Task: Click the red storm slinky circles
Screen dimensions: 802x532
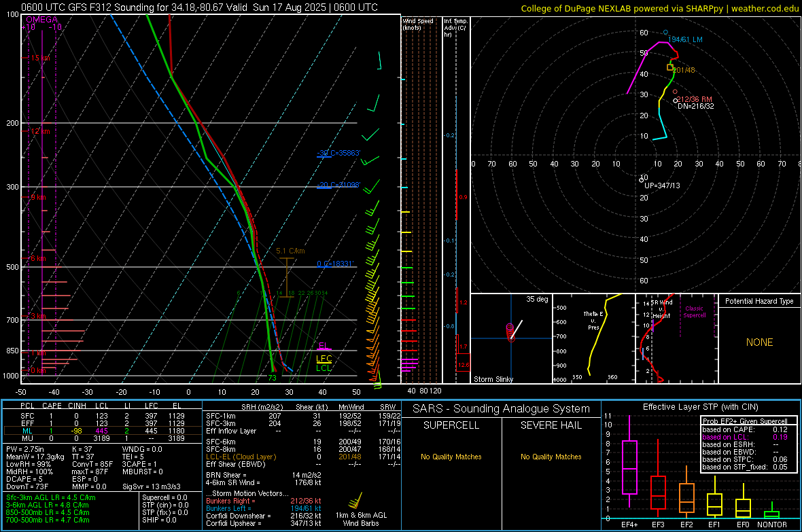Action: tap(510, 332)
